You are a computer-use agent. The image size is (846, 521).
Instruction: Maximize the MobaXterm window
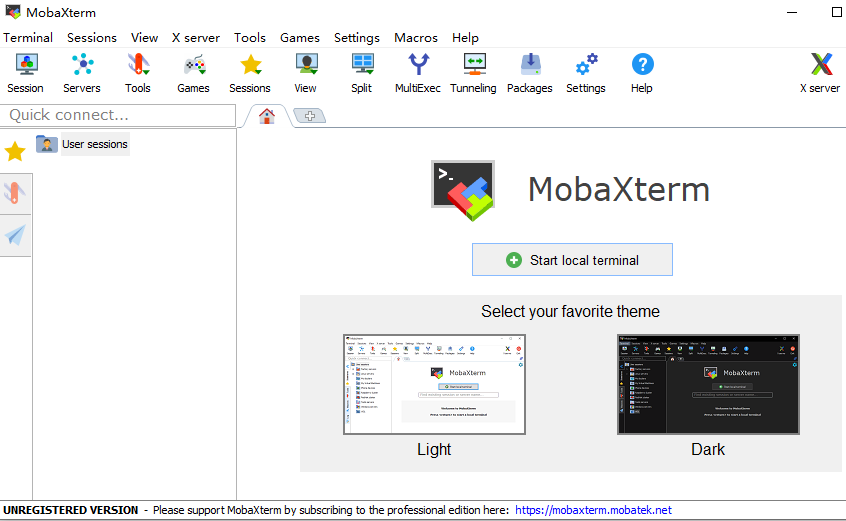click(837, 12)
